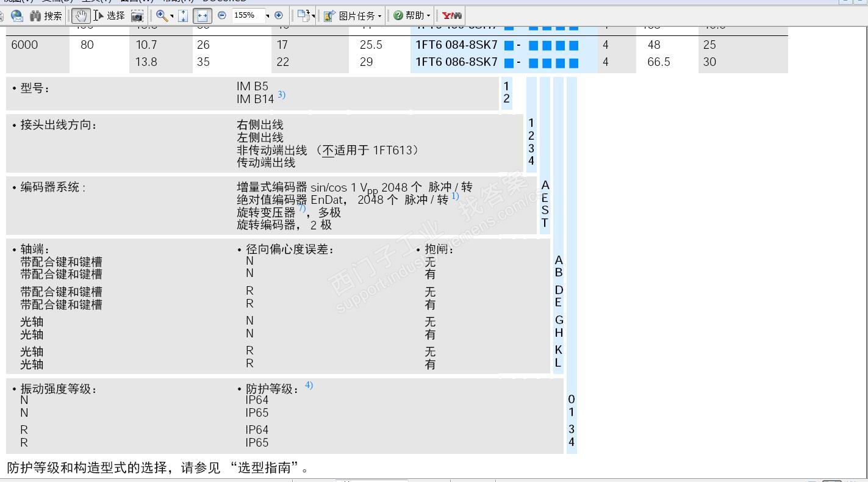The height and width of the screenshot is (482, 868).
Task: Click the 155% zoom value field
Action: (247, 15)
